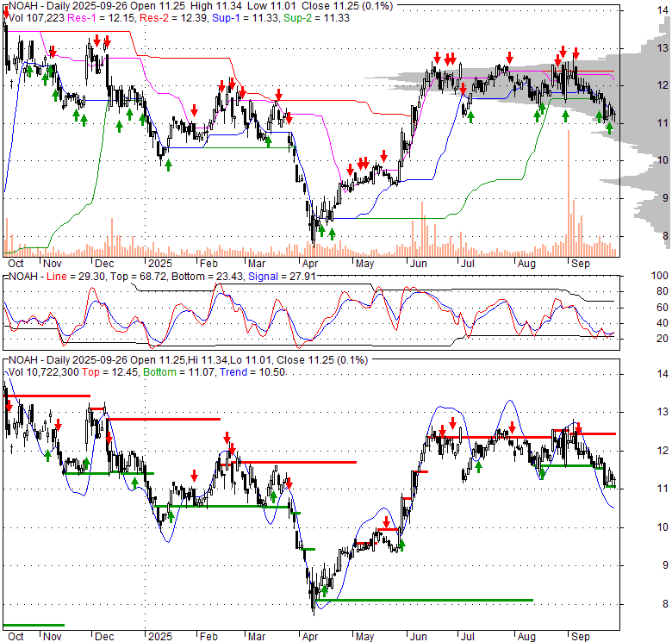Click the 'Feb' month label on top chart axis
Image resolution: width=672 pixels, height=642 pixels.
208,264
